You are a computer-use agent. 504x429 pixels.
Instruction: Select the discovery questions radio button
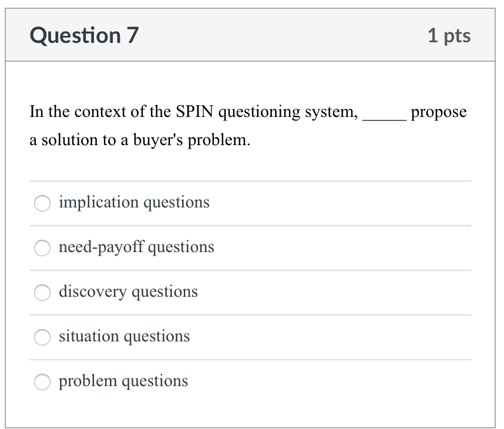[42, 293]
